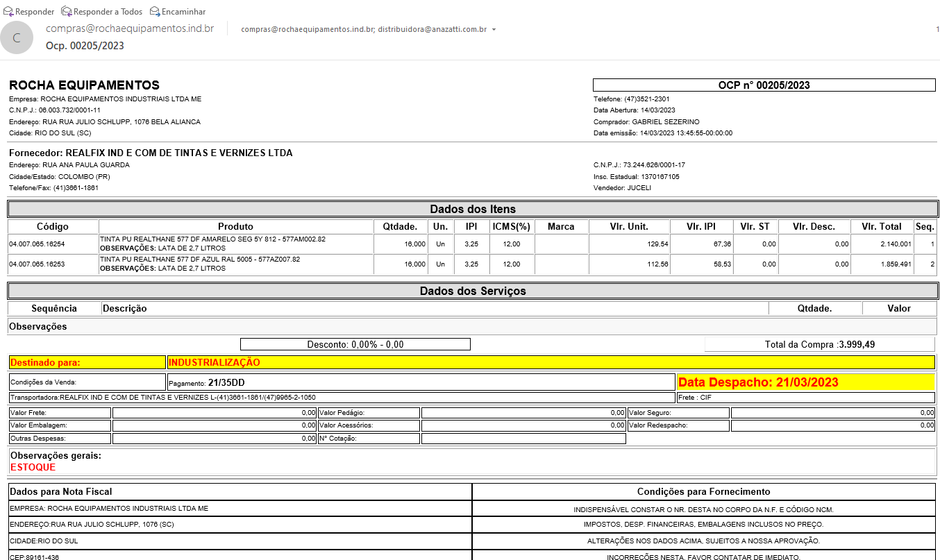The height and width of the screenshot is (560, 940).
Task: Expand the recipients list dropdown arrow
Action: 493,30
